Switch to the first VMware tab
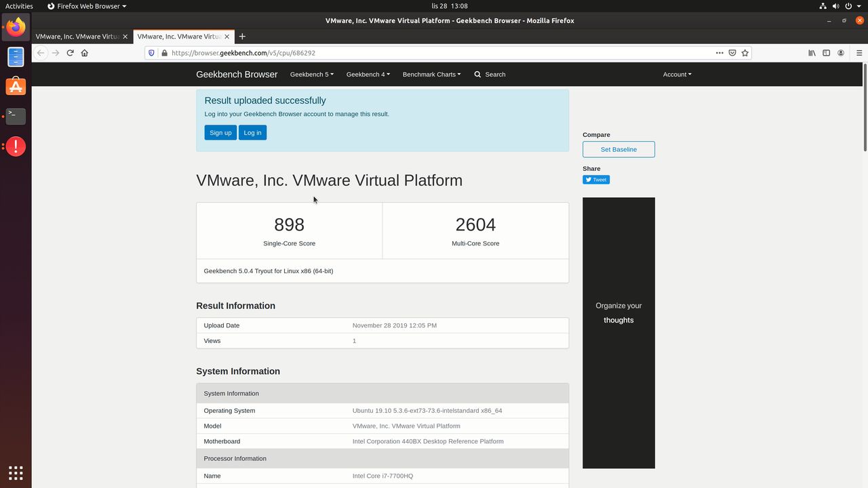The image size is (868, 488). pos(82,37)
